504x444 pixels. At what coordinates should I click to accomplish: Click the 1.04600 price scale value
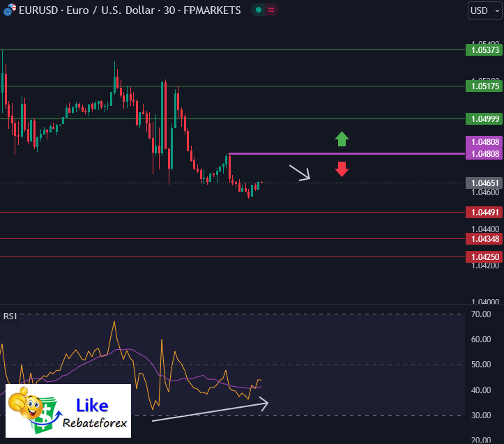[485, 192]
